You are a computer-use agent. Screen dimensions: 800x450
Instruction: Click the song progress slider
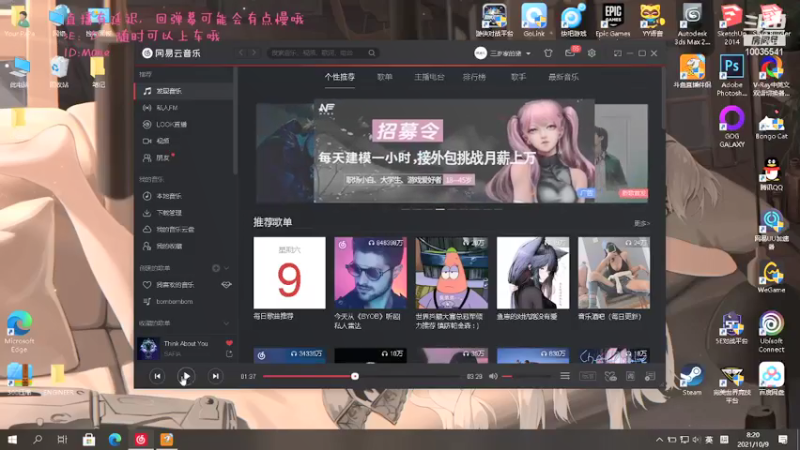coord(362,377)
